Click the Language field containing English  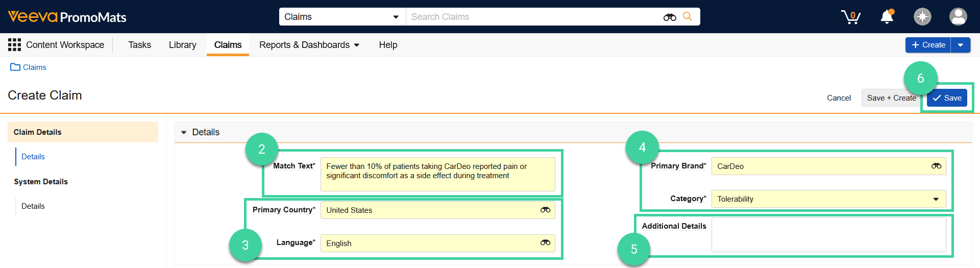pyautogui.click(x=437, y=243)
